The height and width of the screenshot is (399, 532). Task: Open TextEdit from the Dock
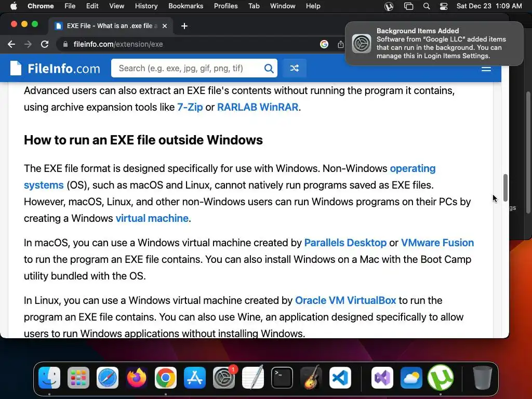pyautogui.click(x=253, y=378)
